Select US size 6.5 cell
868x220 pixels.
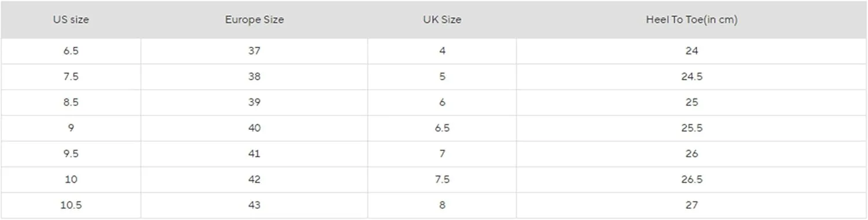pos(71,51)
